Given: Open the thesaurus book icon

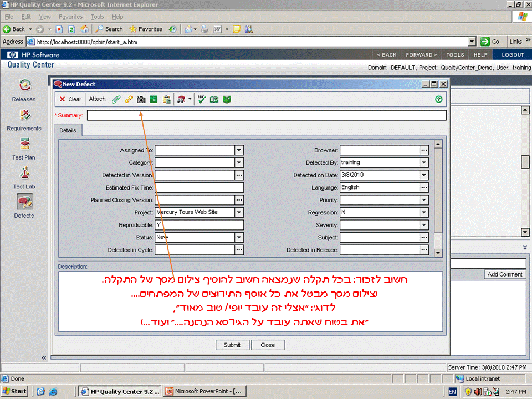Looking at the screenshot, I should pos(227,99).
